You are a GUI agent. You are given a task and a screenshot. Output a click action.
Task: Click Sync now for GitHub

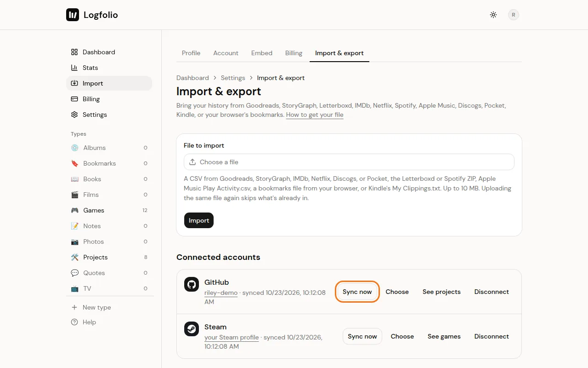pyautogui.click(x=357, y=292)
